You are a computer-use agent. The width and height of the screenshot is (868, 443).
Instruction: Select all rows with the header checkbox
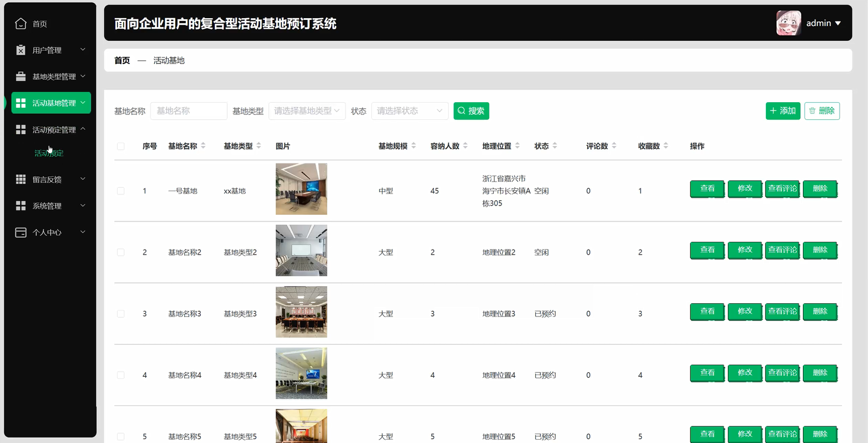point(121,146)
